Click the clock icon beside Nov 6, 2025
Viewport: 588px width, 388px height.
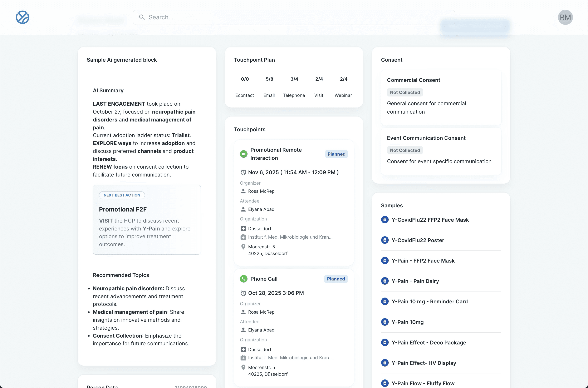tap(243, 173)
